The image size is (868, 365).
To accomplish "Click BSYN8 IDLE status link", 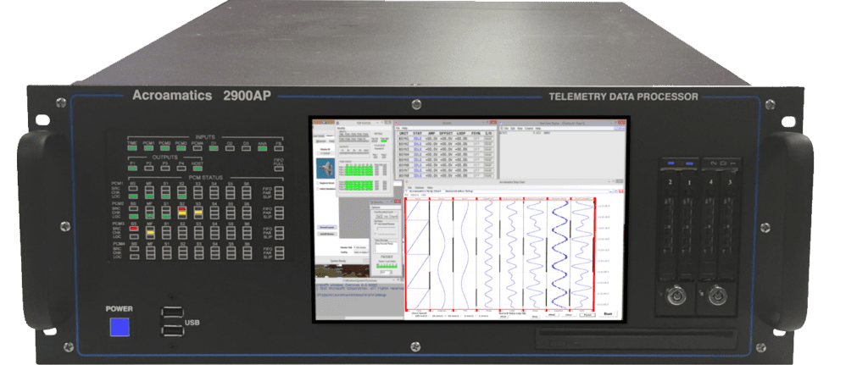I will (x=417, y=175).
